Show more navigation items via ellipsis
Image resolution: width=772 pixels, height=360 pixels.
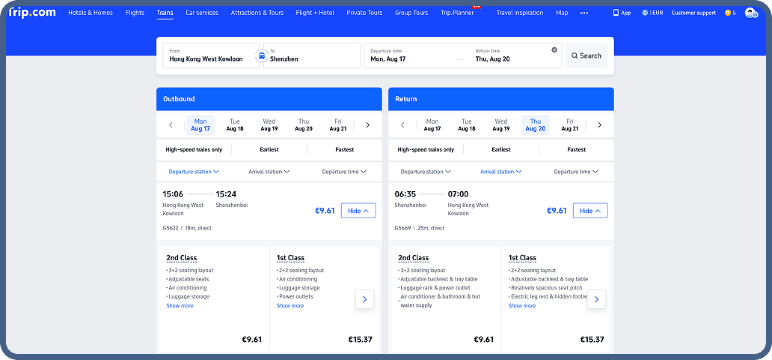pos(584,13)
